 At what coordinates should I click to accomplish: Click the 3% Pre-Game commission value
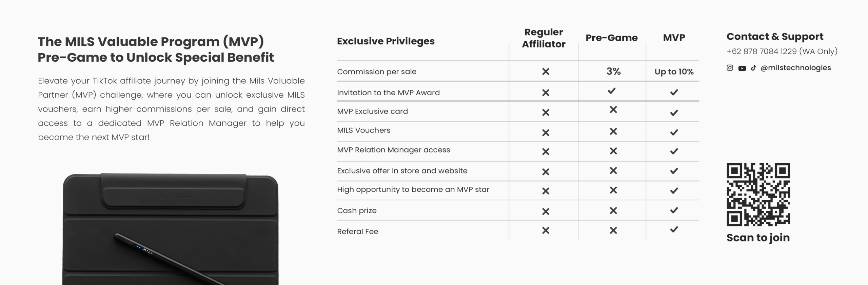coord(613,72)
